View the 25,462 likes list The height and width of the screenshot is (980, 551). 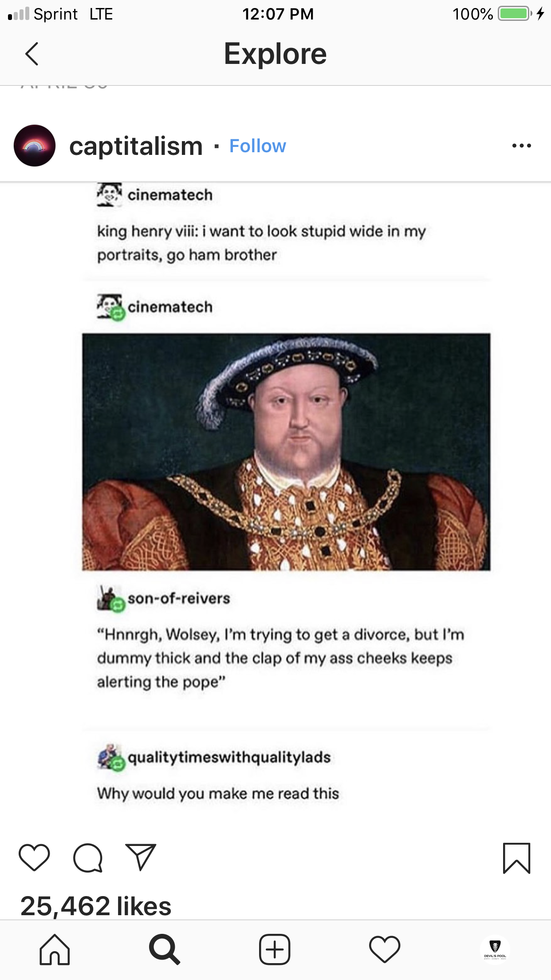point(96,905)
